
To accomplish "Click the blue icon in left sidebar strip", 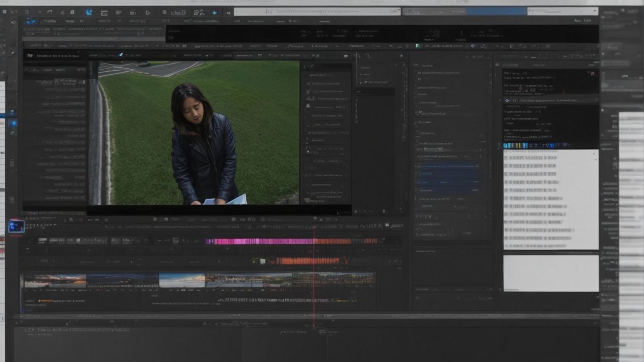I will point(13,123).
